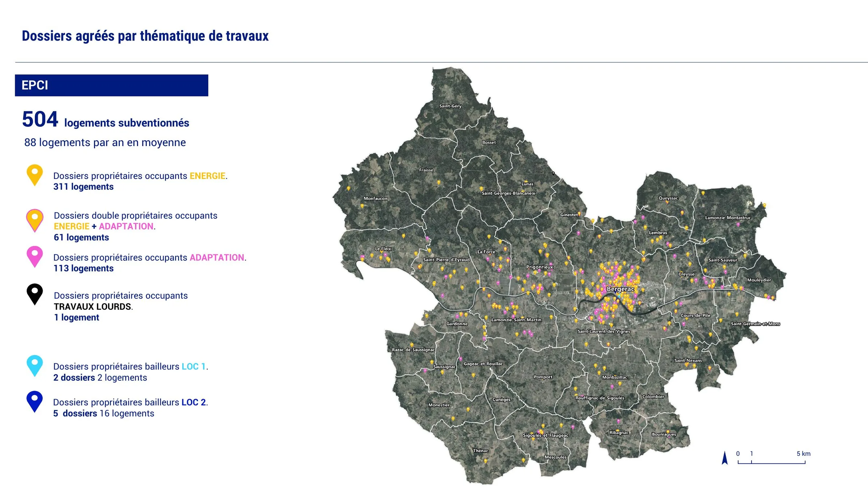This screenshot has width=868, height=488.
Task: Click the Prigonrieux map label
Action: pyautogui.click(x=540, y=267)
